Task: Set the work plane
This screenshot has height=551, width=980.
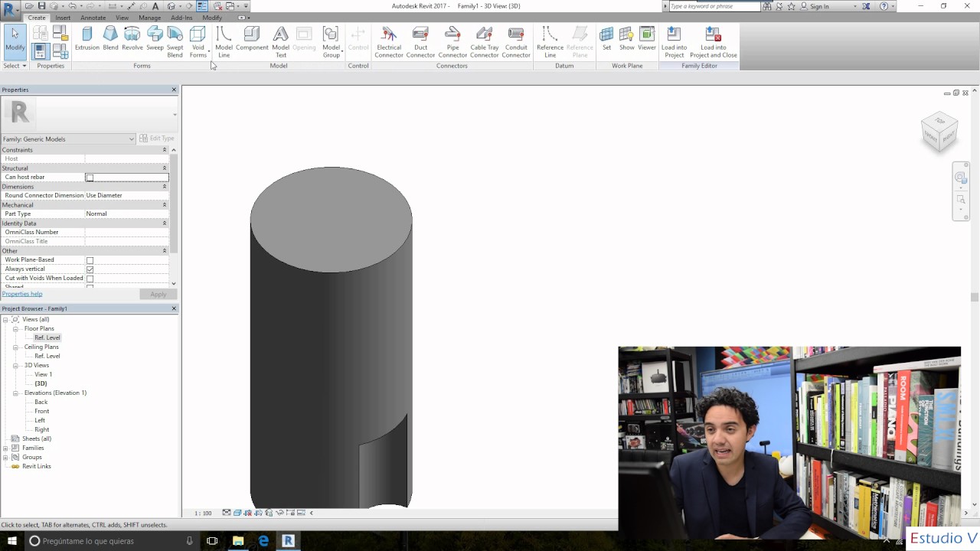Action: pyautogui.click(x=606, y=41)
